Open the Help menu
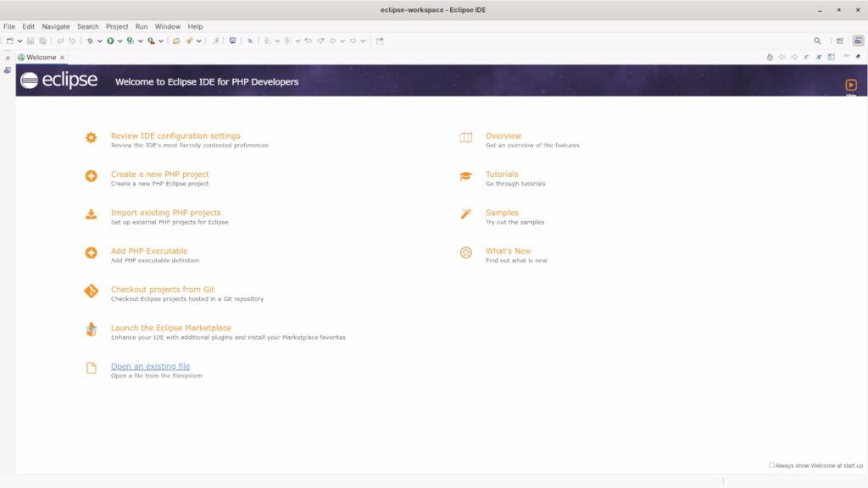Viewport: 868px width, 488px height. click(196, 26)
